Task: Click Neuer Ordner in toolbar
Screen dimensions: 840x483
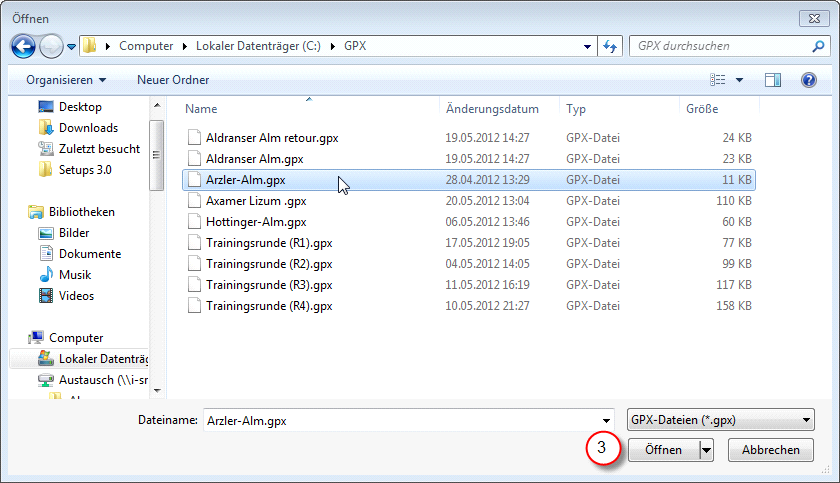Action: pyautogui.click(x=172, y=79)
